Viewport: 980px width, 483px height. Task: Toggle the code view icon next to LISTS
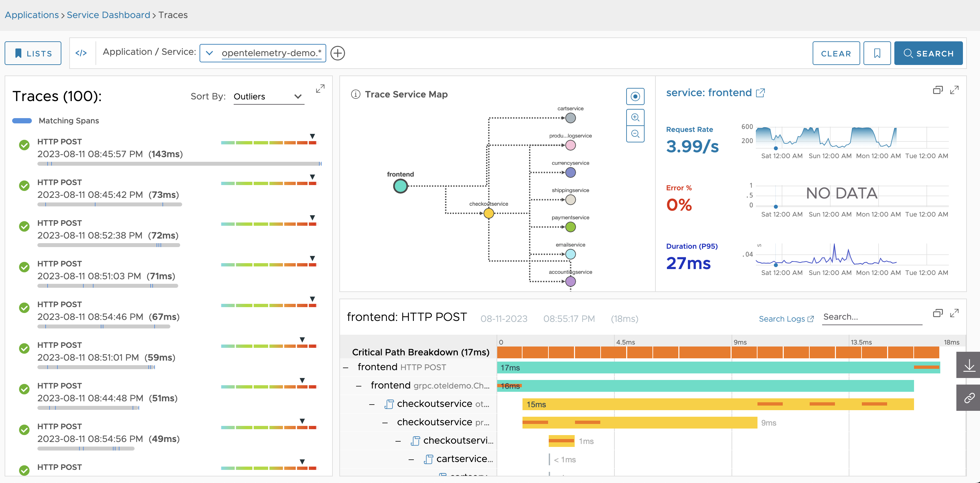[81, 53]
